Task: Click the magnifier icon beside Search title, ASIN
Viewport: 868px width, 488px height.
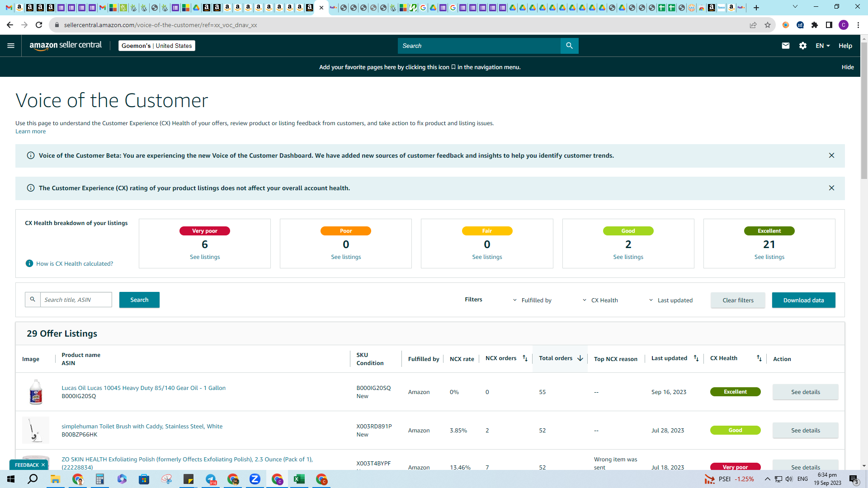Action: pyautogui.click(x=33, y=300)
